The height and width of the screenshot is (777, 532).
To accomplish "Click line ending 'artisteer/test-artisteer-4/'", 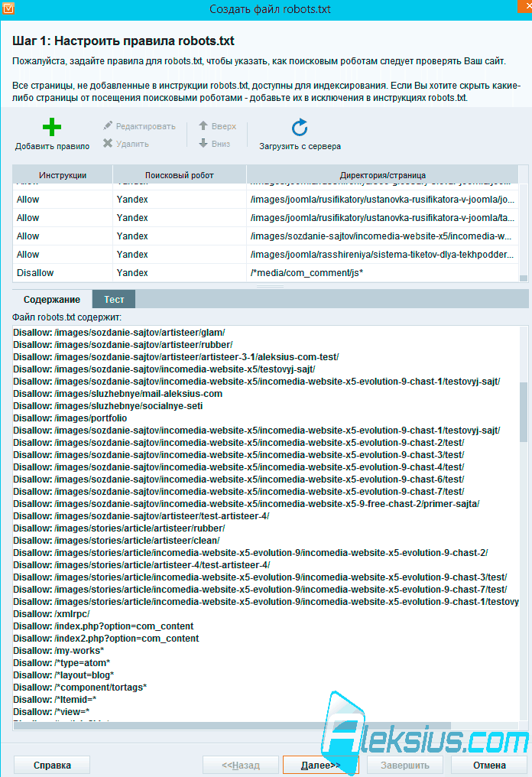I will (x=141, y=516).
